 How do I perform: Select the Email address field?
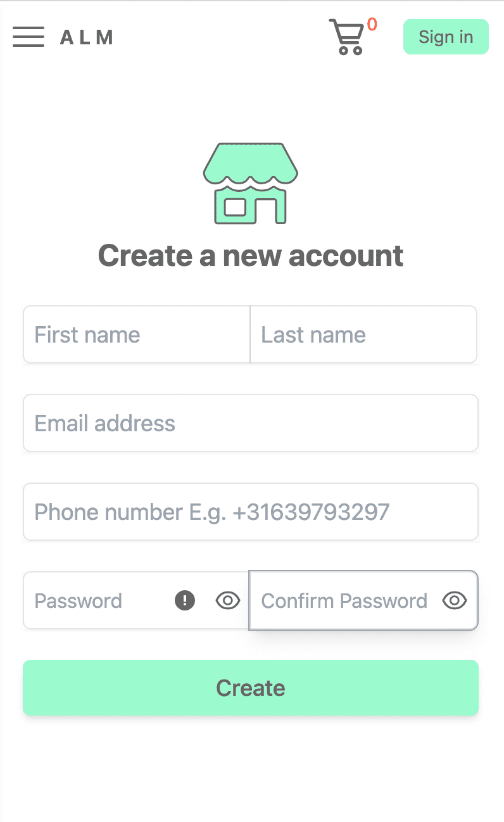pyautogui.click(x=251, y=423)
